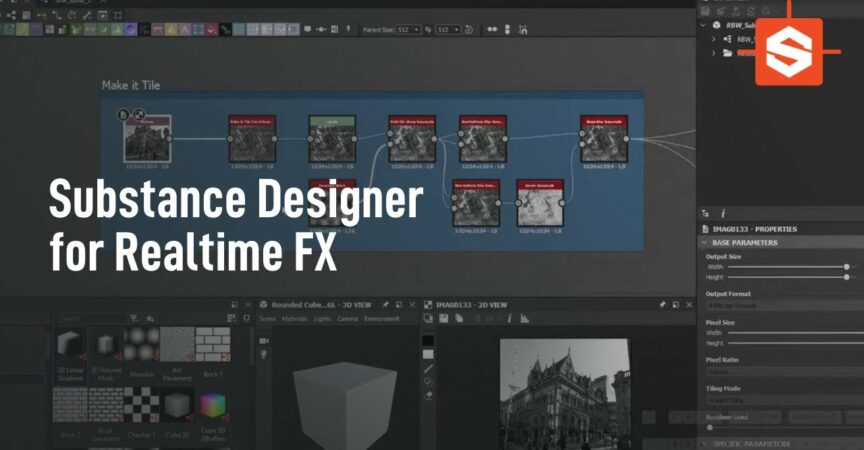The height and width of the screenshot is (450, 864).
Task: Adjust the Output Size Width slider handle
Action: 846,267
